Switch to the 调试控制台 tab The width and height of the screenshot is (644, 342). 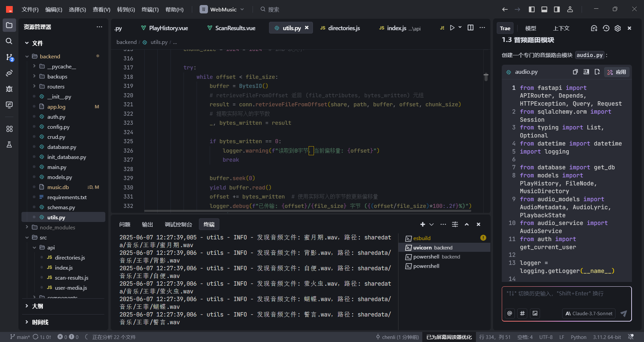point(178,224)
